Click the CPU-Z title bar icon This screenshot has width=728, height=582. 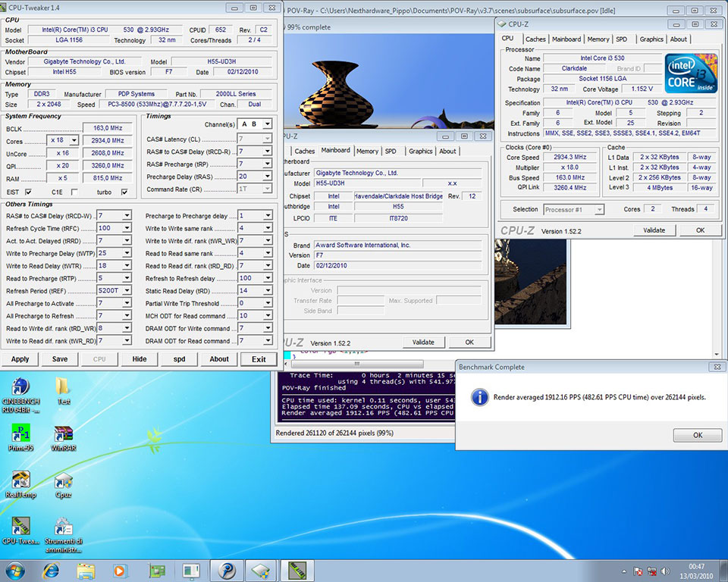(x=502, y=24)
